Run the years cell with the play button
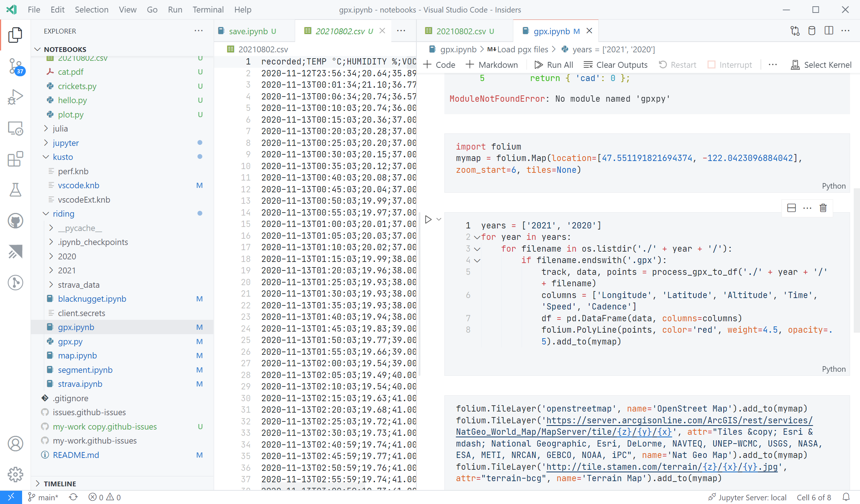Image resolution: width=860 pixels, height=504 pixels. point(427,219)
